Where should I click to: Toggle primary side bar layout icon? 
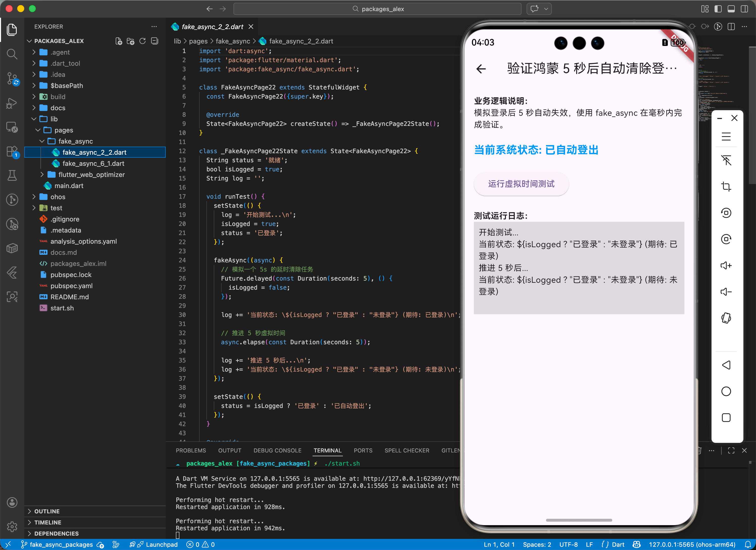pyautogui.click(x=718, y=9)
